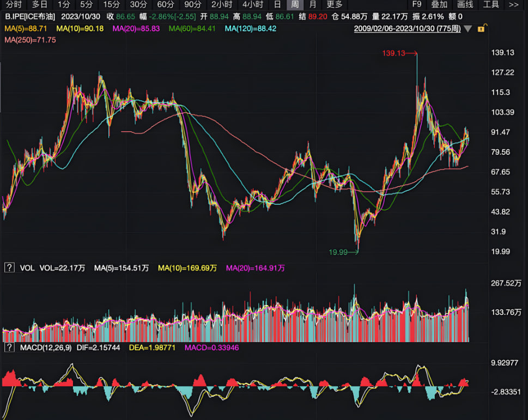Click the double-arrow overflow icon in toolbar
This screenshot has width=528, height=420.
coord(513,4)
